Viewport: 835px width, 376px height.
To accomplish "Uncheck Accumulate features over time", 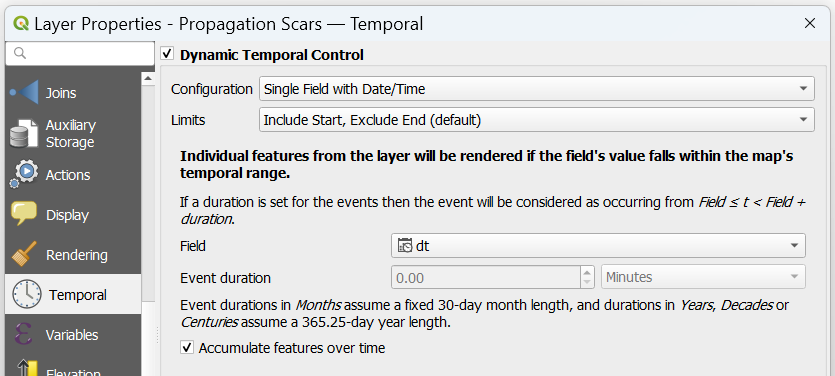I will click(187, 348).
